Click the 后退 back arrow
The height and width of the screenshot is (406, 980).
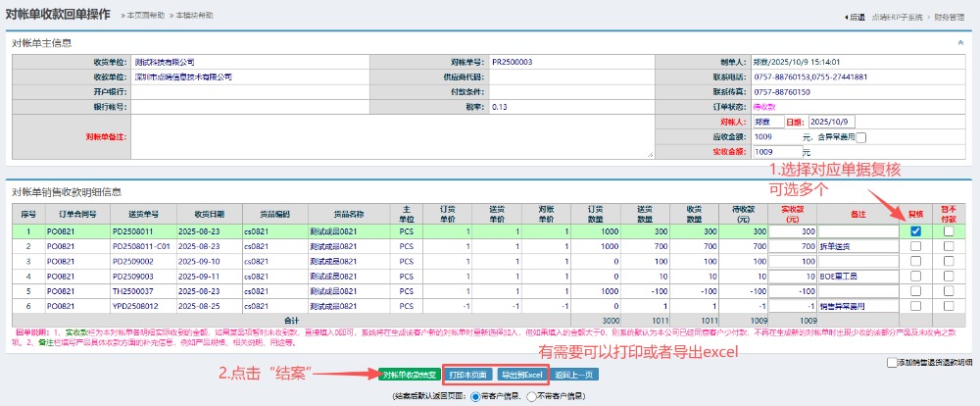[x=855, y=18]
